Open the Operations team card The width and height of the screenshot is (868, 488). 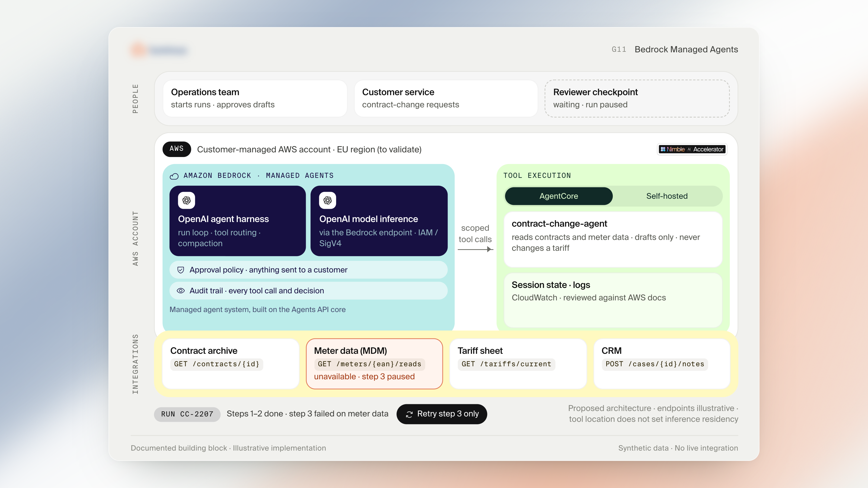(x=255, y=98)
